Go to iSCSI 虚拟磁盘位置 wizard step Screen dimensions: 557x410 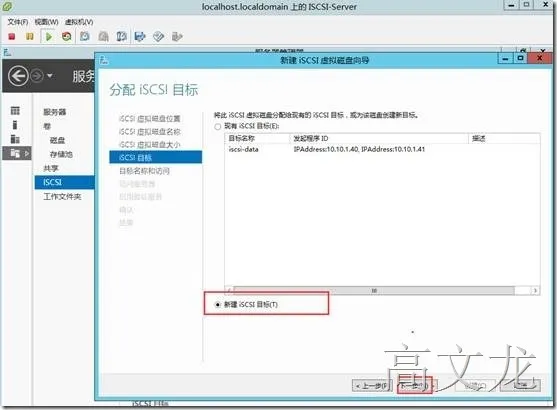[150, 118]
